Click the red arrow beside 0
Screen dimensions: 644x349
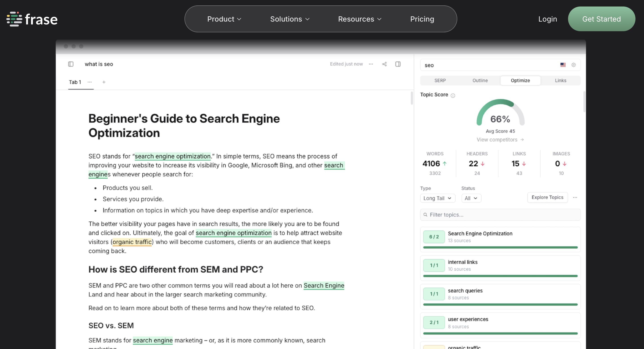[564, 164]
